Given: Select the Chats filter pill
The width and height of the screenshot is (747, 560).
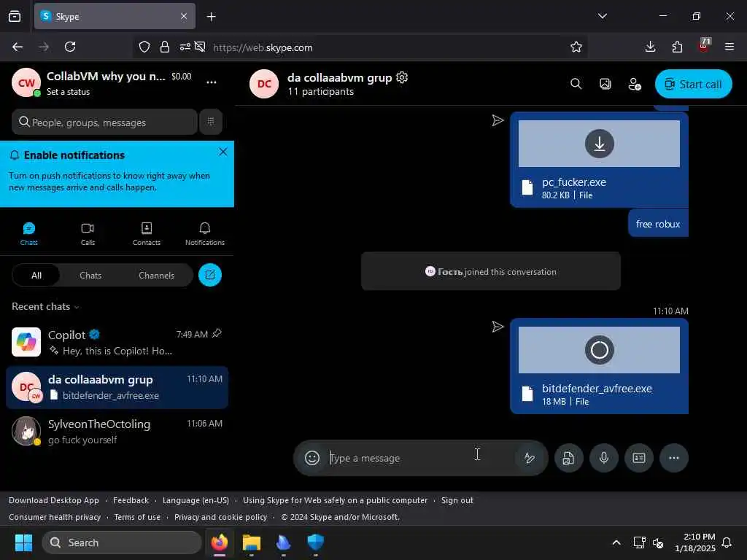Looking at the screenshot, I should [90, 275].
